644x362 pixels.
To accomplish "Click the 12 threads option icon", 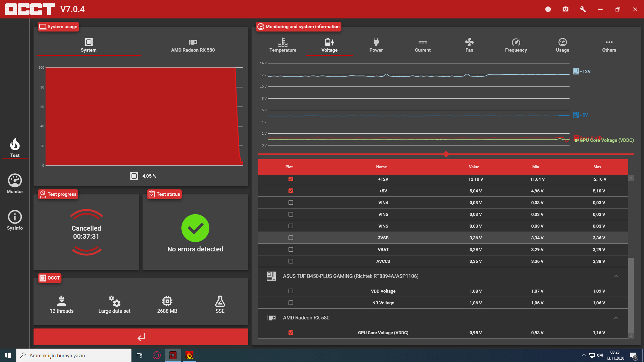I will click(62, 301).
